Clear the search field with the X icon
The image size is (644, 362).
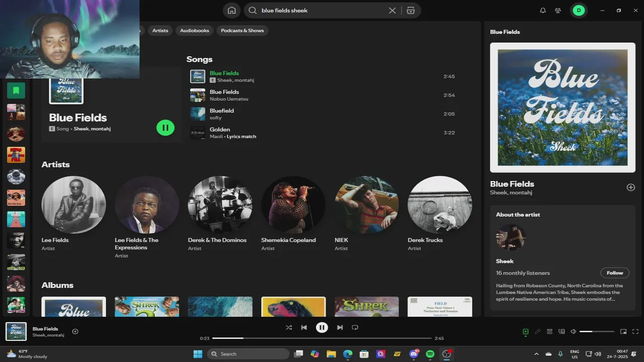pyautogui.click(x=392, y=10)
